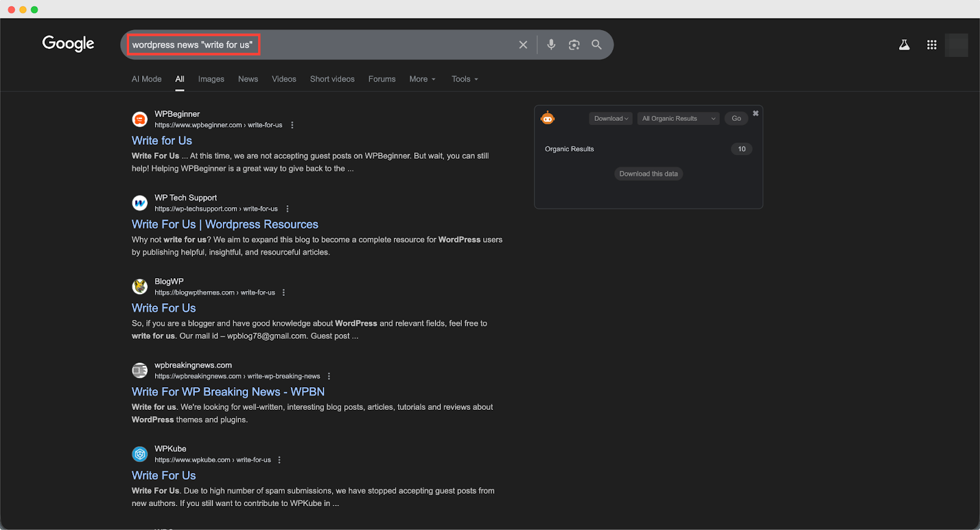Open Write For WP Breaking News - WPBN link

pos(228,392)
